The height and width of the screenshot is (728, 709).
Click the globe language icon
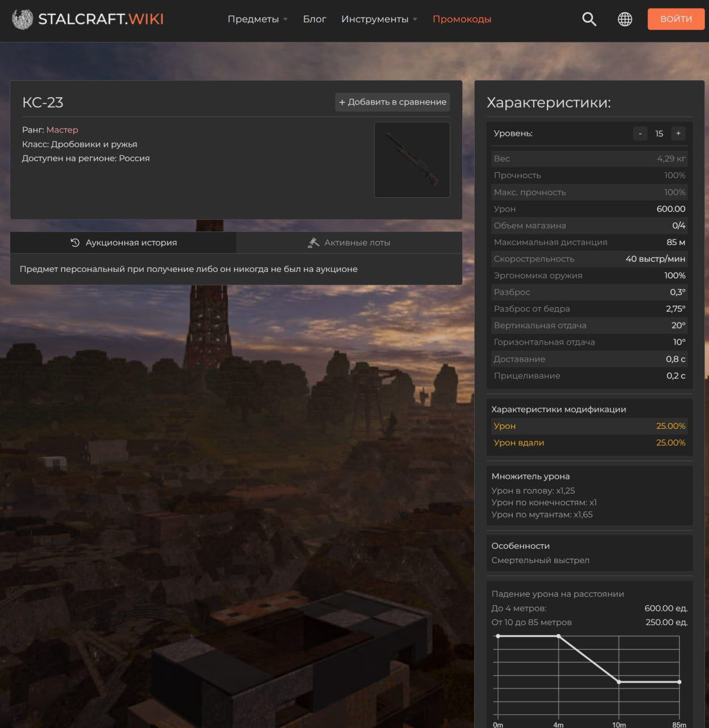[625, 19]
